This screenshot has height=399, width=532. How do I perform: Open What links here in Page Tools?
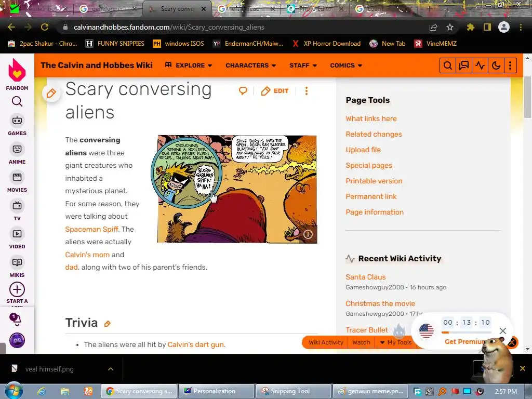point(371,118)
